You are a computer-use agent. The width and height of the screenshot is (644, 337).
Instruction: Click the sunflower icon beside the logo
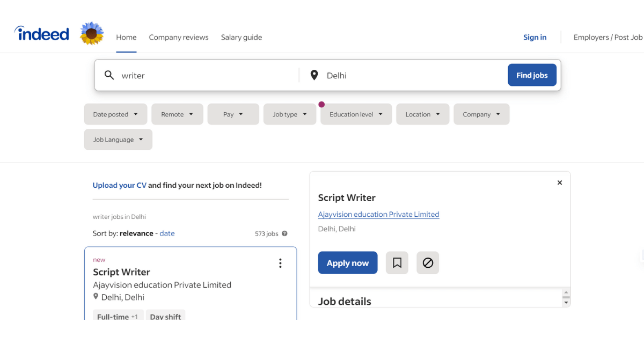(91, 33)
